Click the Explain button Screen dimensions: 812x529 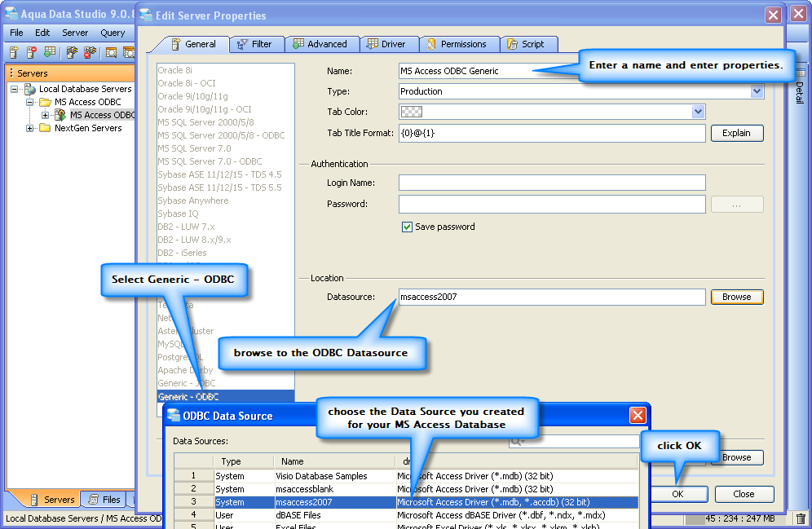coord(737,133)
